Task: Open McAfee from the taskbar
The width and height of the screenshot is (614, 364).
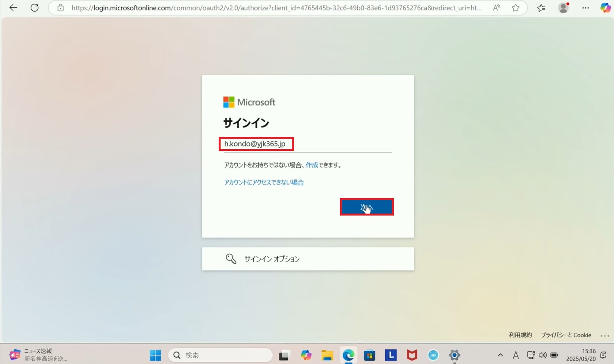Action: (x=412, y=355)
